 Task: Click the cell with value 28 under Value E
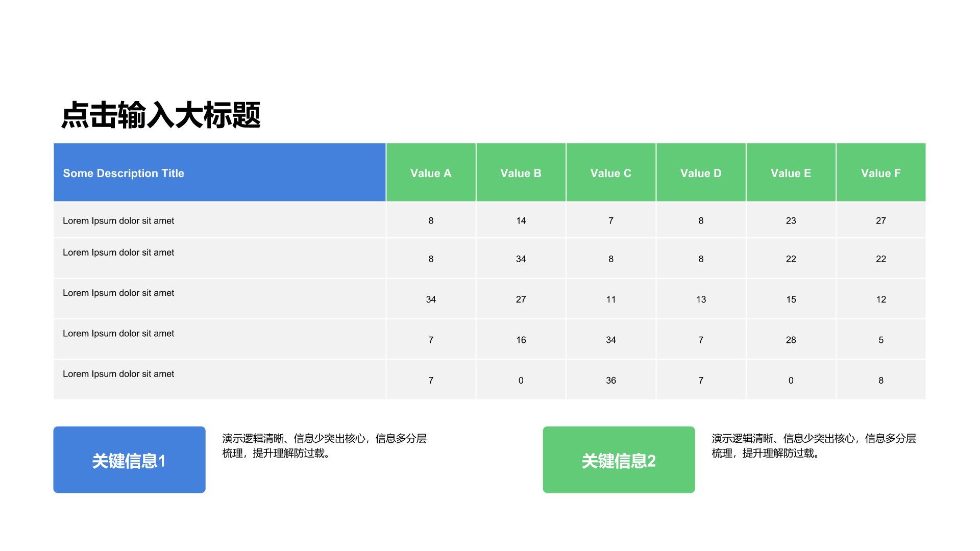791,340
